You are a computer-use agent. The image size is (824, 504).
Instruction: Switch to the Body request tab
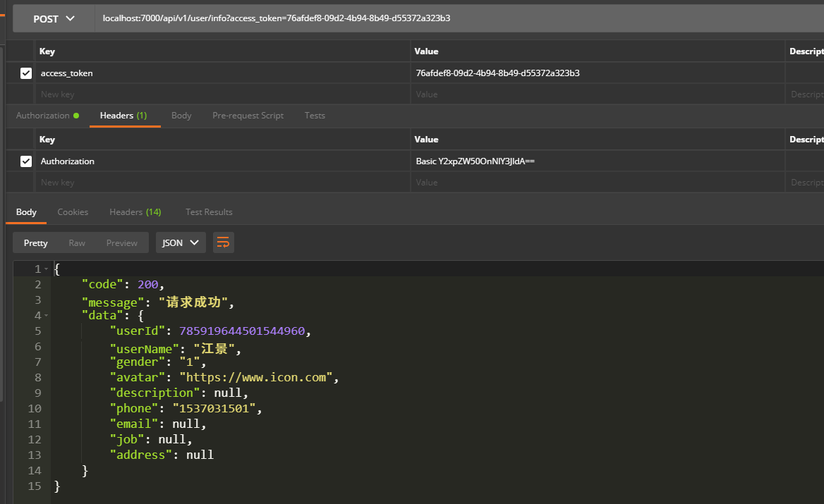[181, 115]
